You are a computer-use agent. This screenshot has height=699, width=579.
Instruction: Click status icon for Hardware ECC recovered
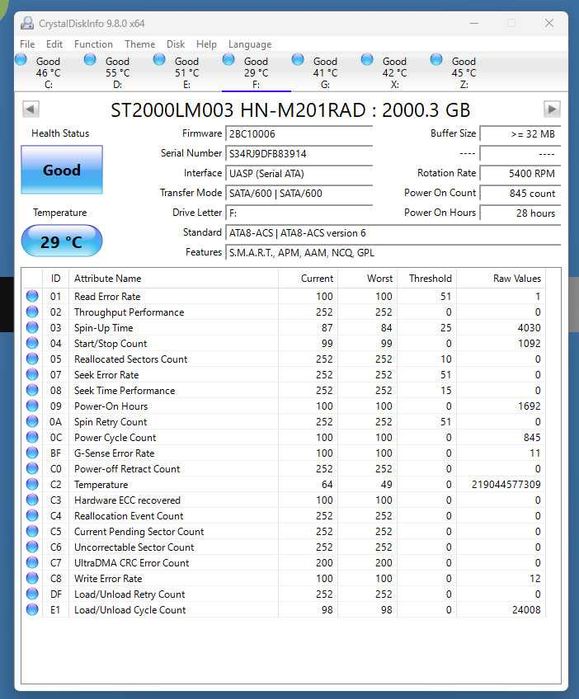point(32,500)
